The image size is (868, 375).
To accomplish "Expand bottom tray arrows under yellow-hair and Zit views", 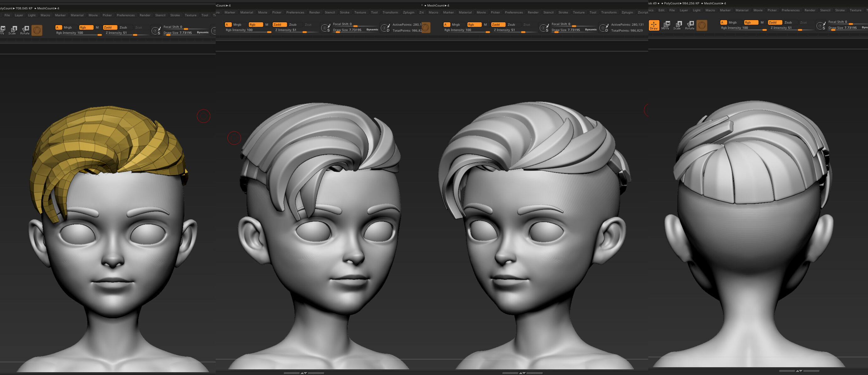I will (x=304, y=373).
